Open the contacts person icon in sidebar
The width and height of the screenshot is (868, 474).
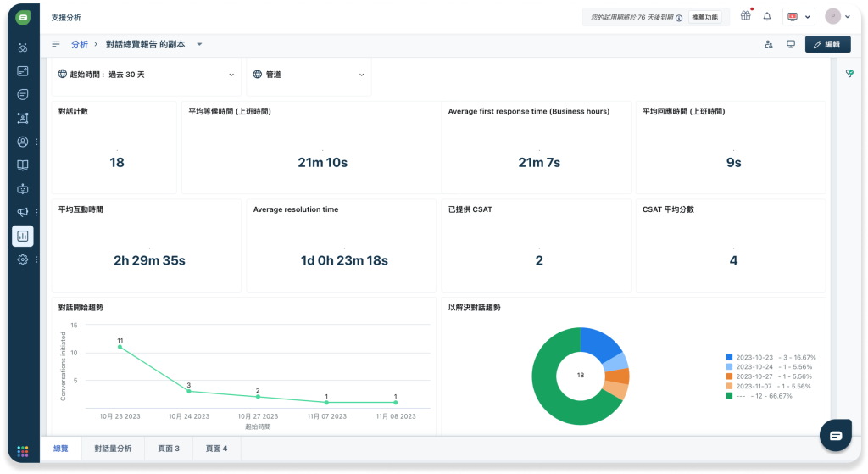tap(23, 142)
